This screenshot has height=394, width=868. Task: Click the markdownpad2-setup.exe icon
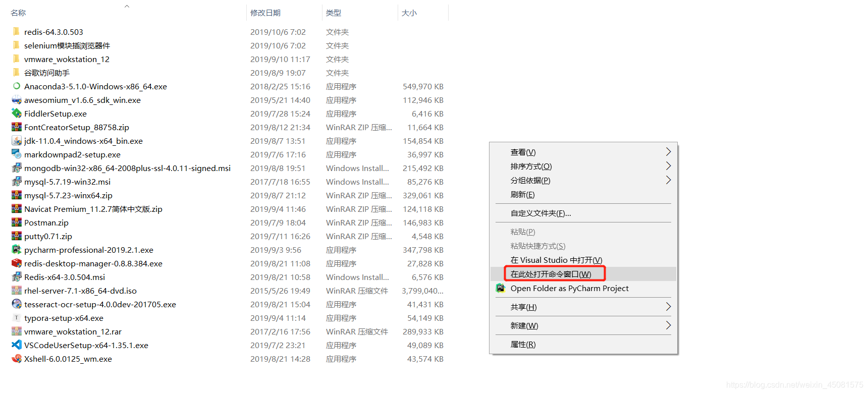pos(17,154)
